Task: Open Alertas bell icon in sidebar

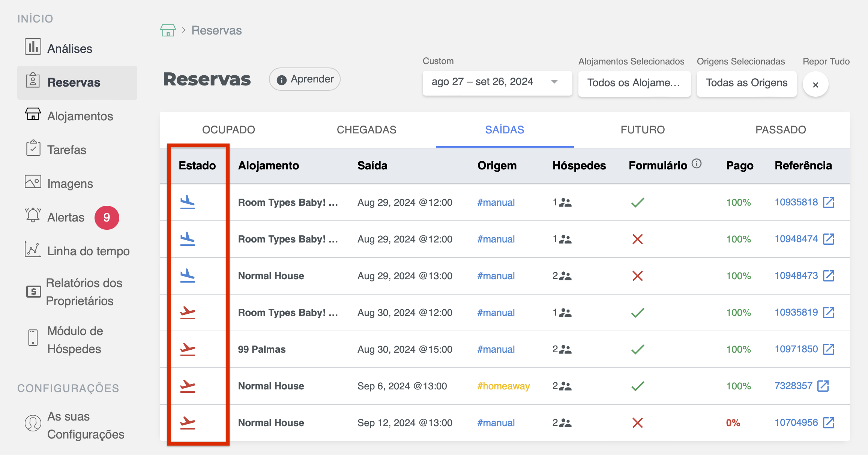Action: click(x=33, y=216)
